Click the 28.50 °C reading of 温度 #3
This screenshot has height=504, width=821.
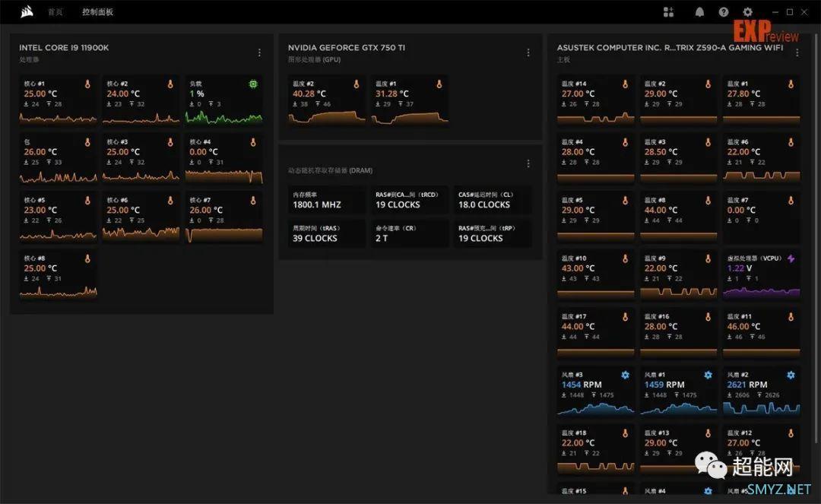click(x=661, y=152)
